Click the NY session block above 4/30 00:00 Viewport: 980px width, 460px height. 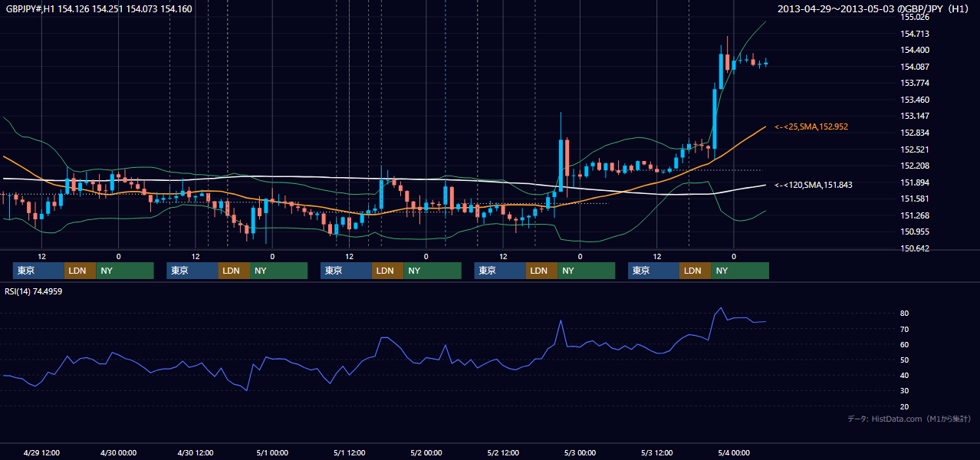(x=125, y=271)
